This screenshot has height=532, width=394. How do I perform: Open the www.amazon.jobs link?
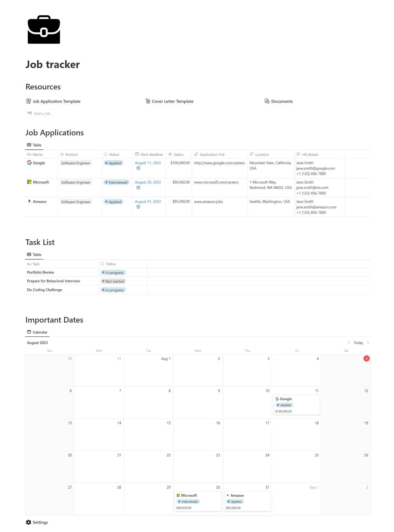(209, 201)
